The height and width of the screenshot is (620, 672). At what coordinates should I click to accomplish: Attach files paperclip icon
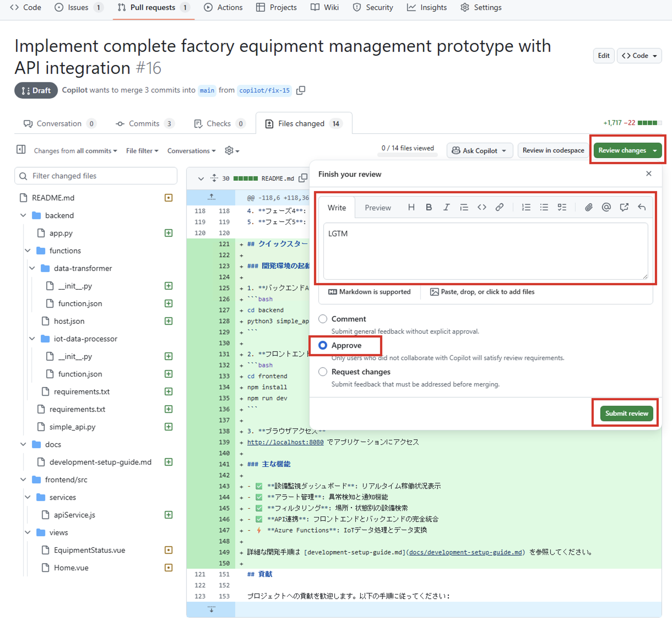pyautogui.click(x=589, y=207)
